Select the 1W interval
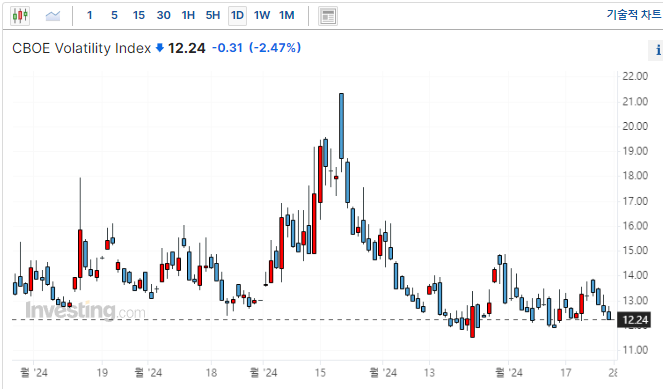This screenshot has width=663, height=389. tap(262, 16)
